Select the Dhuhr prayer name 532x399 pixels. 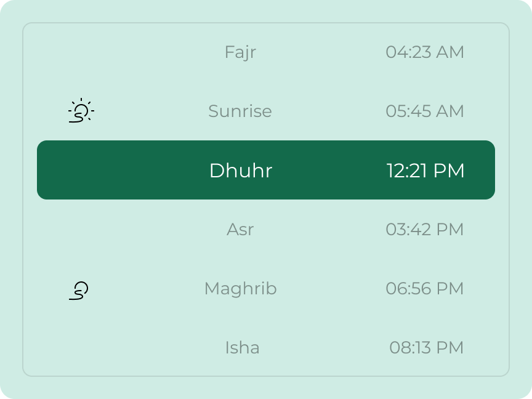tap(241, 171)
